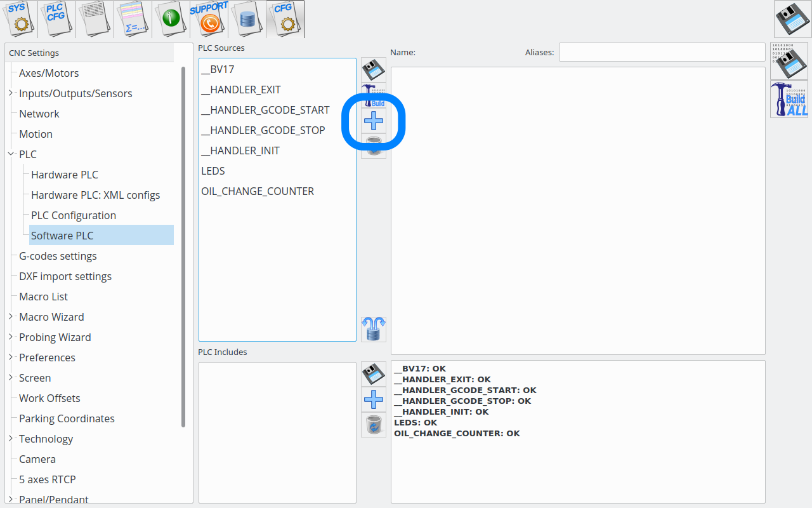This screenshot has height=508, width=812.
Task: Select OIL_CHANGE_COUNTER in PLC Sources list
Action: (x=258, y=191)
